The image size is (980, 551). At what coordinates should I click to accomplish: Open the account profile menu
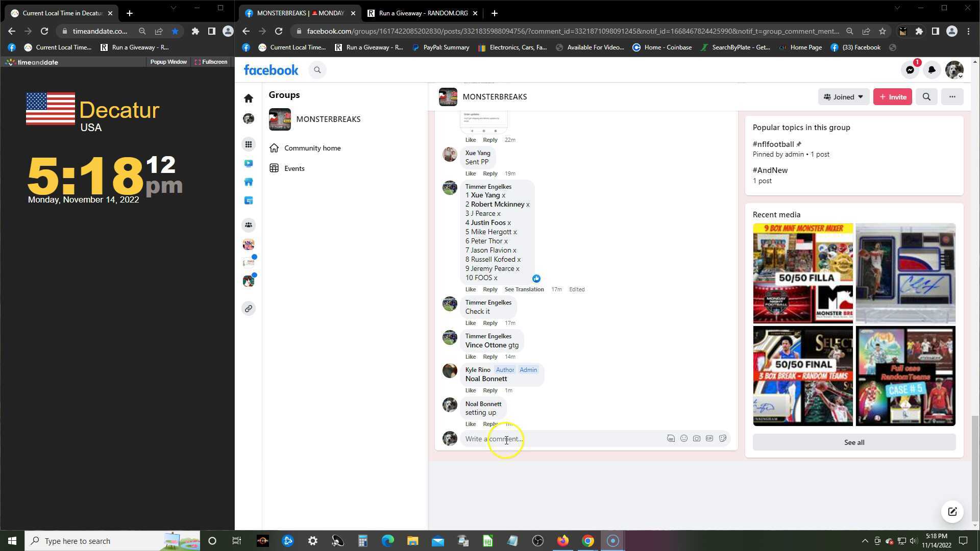click(953, 70)
